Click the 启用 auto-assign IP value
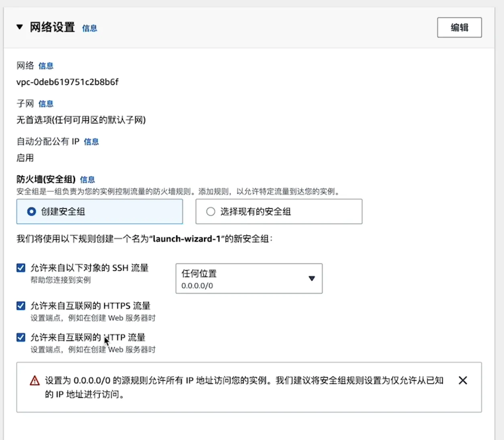This screenshot has height=440, width=504. pyautogui.click(x=25, y=158)
